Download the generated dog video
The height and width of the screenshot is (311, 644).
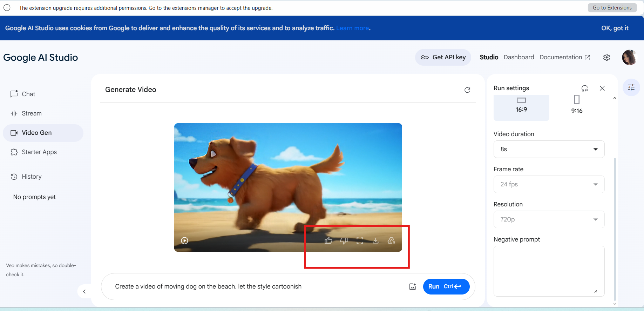(375, 240)
